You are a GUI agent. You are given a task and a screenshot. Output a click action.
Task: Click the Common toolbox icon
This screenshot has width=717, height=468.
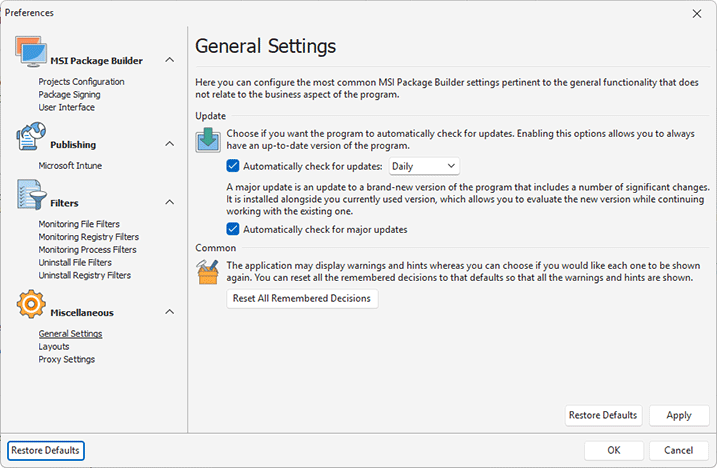pyautogui.click(x=209, y=270)
